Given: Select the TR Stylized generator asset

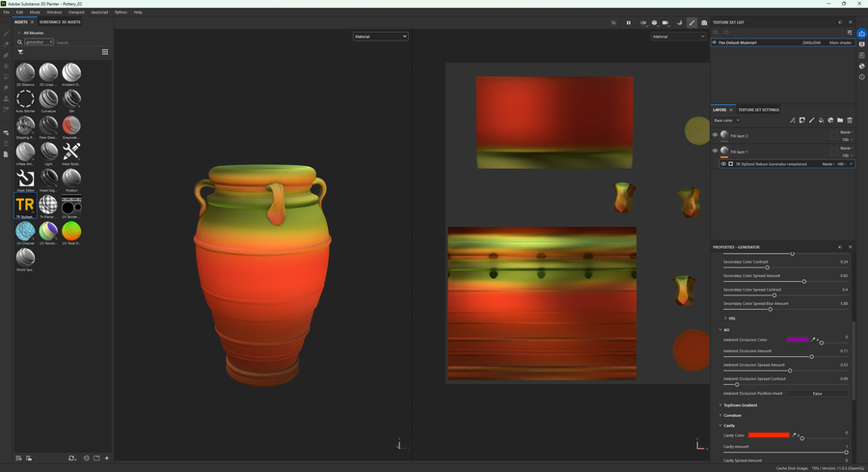Looking at the screenshot, I should pos(25,205).
